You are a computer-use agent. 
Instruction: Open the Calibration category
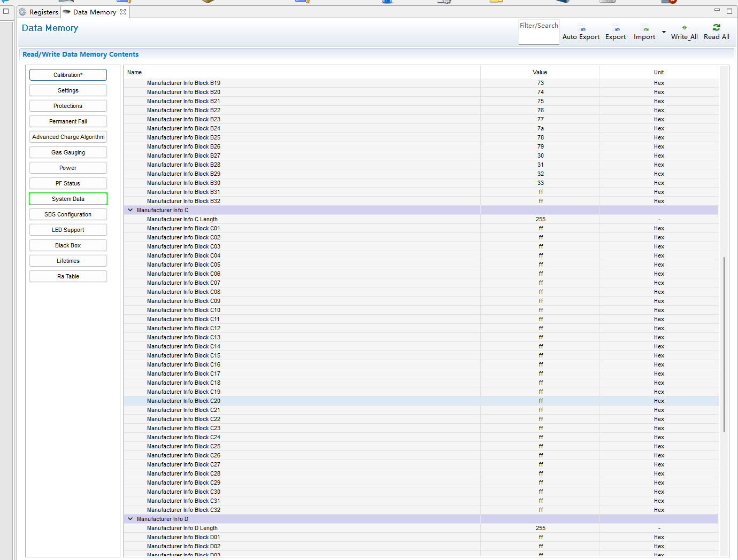coord(68,75)
